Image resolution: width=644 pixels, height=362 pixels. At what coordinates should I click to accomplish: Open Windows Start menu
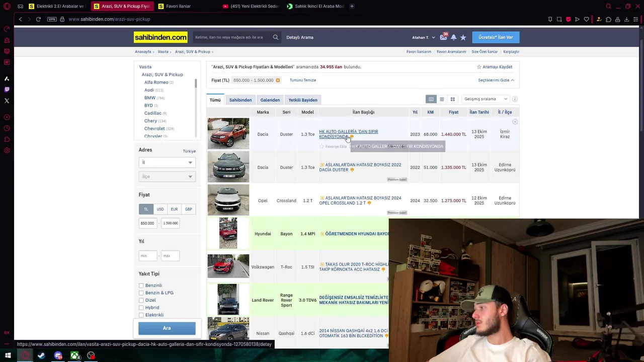8,355
